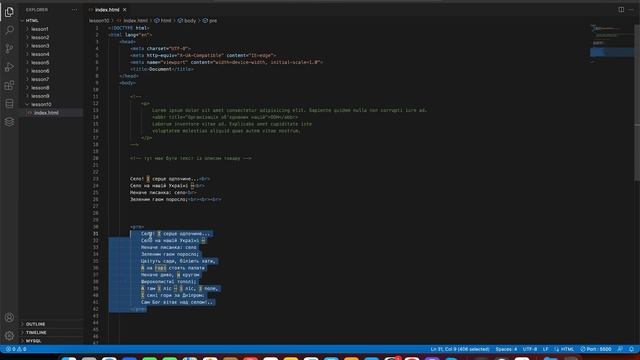Place cursor on the DOCTYPE html line
Screen dimensions: 640x360
tap(129, 28)
